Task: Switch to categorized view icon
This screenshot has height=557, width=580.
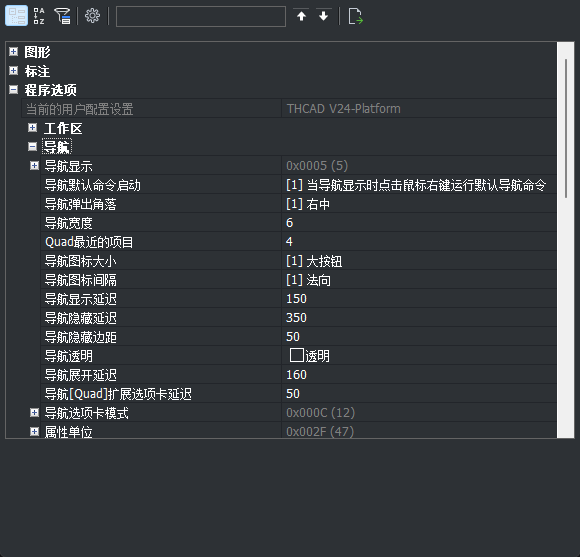Action: coord(16,16)
